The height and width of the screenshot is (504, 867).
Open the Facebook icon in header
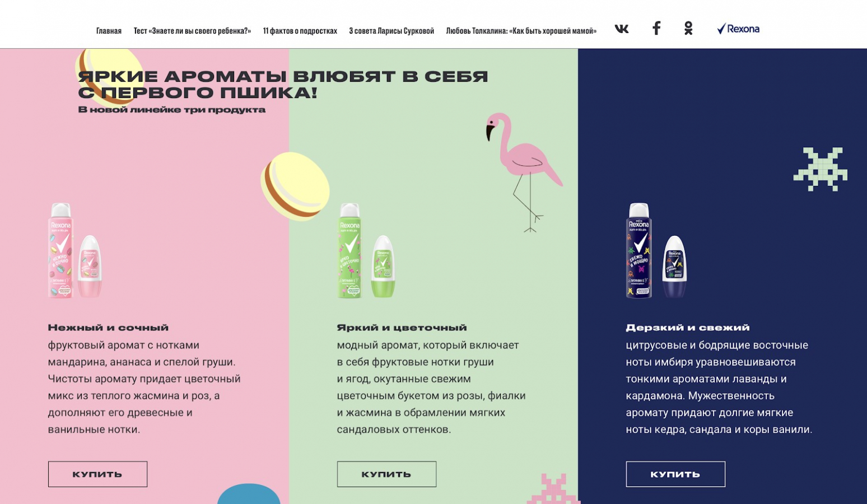click(x=656, y=28)
